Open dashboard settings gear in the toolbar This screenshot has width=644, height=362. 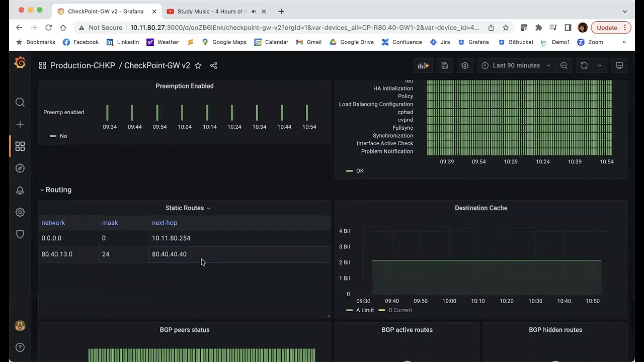[465, 65]
